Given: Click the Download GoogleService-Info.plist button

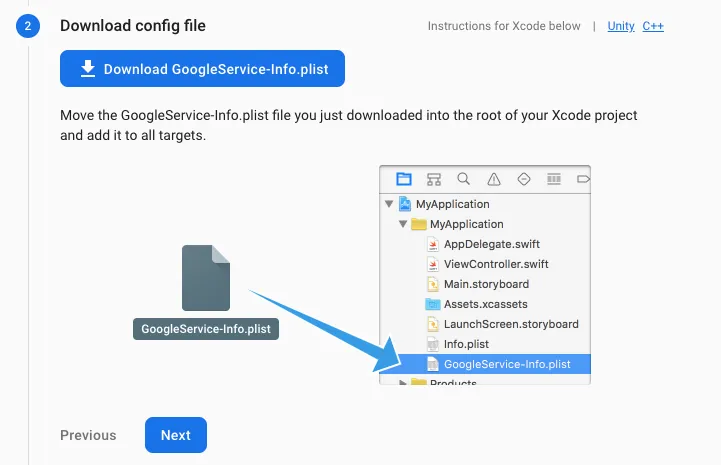Looking at the screenshot, I should tap(202, 69).
